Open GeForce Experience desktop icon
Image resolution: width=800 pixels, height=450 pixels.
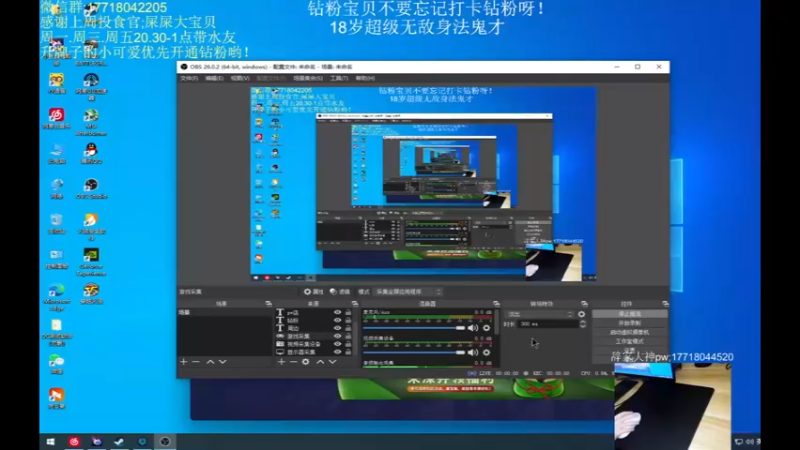click(91, 262)
